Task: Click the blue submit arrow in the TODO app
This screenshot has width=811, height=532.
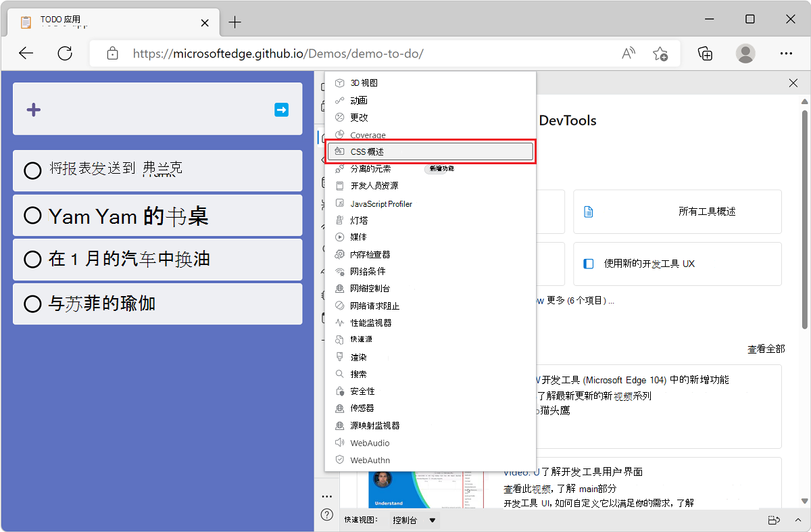Action: click(x=281, y=109)
